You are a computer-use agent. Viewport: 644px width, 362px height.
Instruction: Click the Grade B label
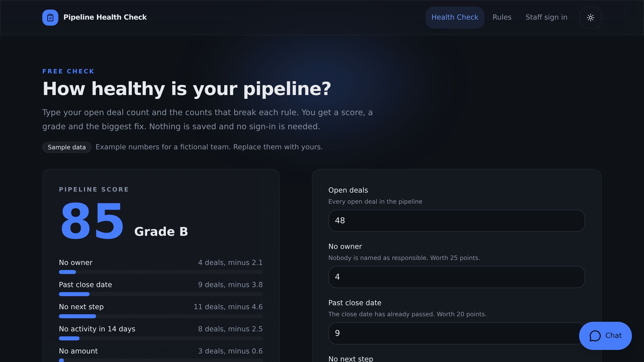tap(161, 232)
